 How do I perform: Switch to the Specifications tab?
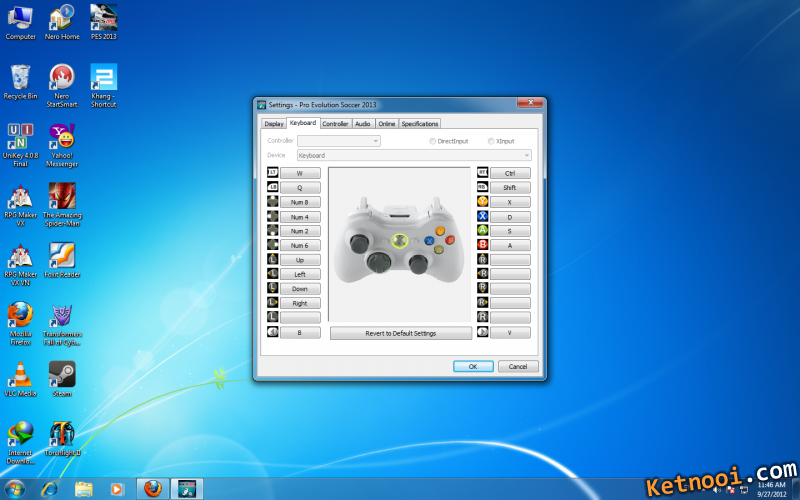(x=419, y=123)
